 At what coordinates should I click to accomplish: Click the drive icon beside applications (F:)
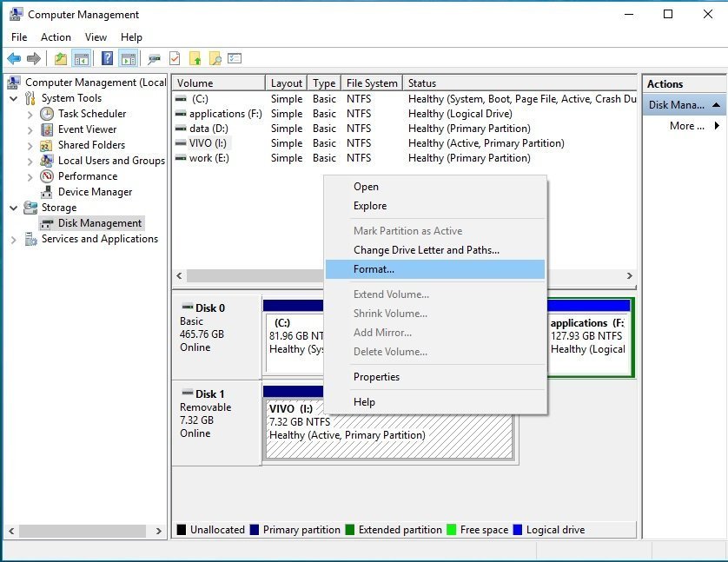[x=181, y=114]
